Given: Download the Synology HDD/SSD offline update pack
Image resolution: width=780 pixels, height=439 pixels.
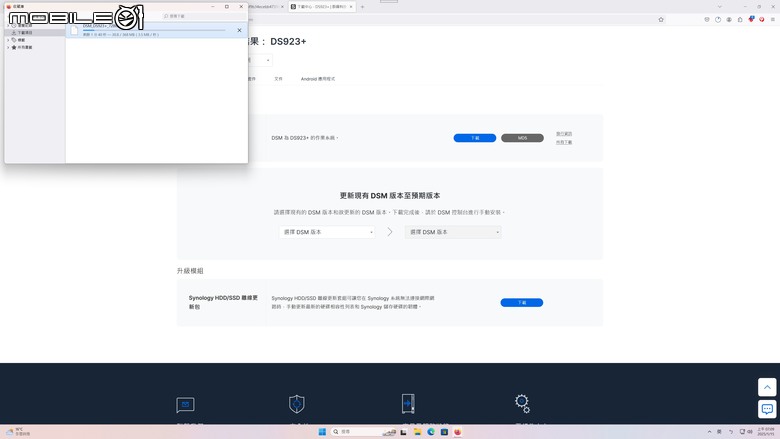Looking at the screenshot, I should (522, 302).
